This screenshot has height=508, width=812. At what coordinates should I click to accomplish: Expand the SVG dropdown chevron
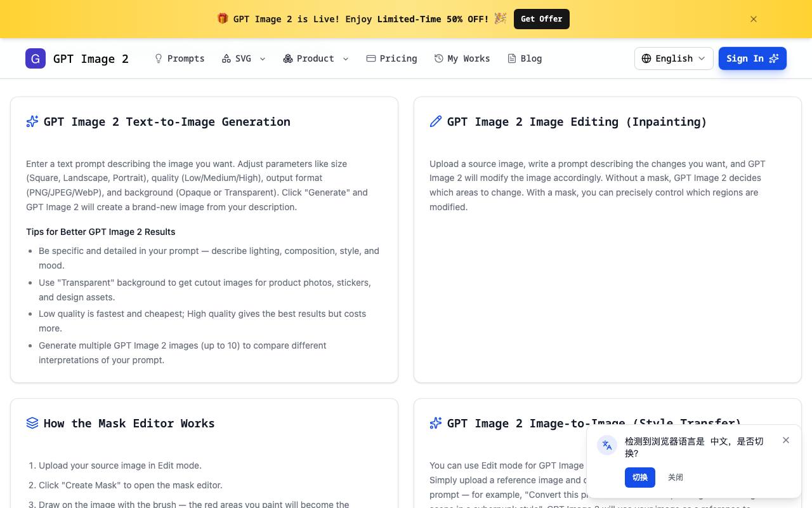[263, 58]
